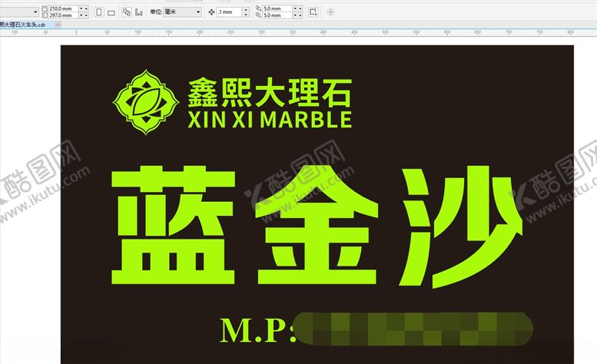597x364 pixels.
Task: Click the horizontal ruler at top
Action: coord(298,33)
